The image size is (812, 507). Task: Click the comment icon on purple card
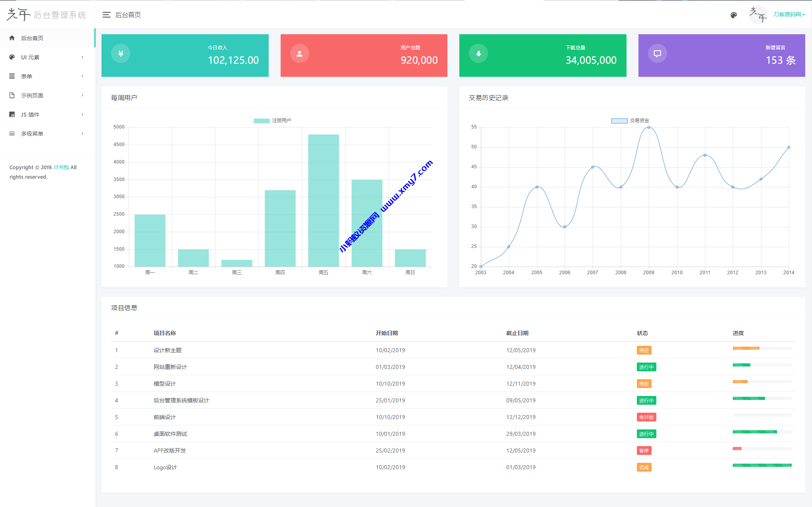click(x=657, y=54)
